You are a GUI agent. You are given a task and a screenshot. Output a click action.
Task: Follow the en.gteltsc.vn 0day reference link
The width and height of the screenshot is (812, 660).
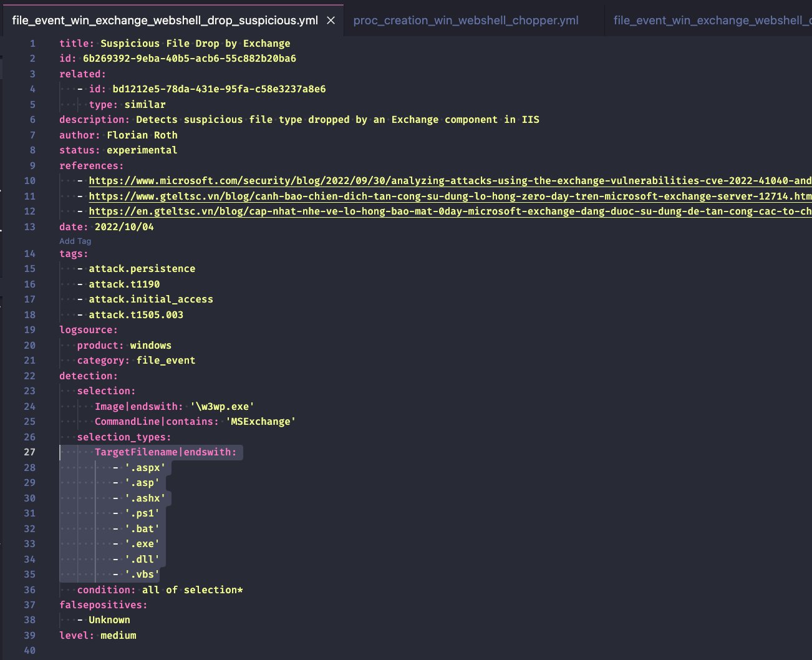[374, 211]
